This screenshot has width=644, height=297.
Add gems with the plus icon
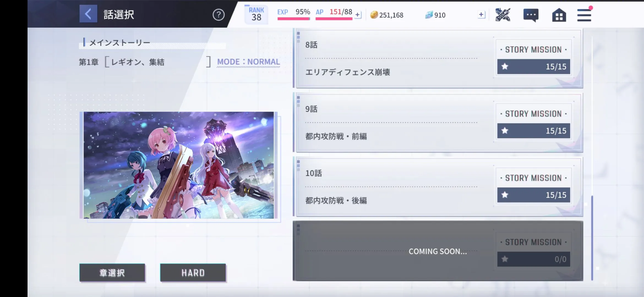coord(481,15)
